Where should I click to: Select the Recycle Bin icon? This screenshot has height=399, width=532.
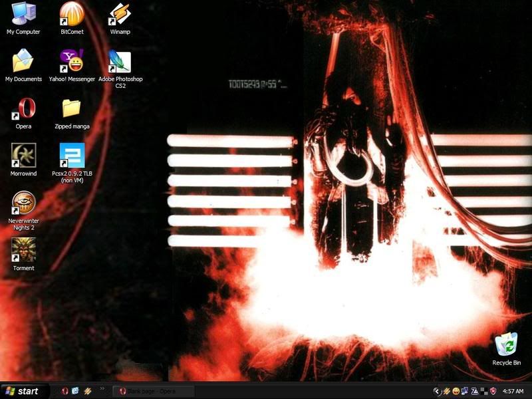[506, 348]
